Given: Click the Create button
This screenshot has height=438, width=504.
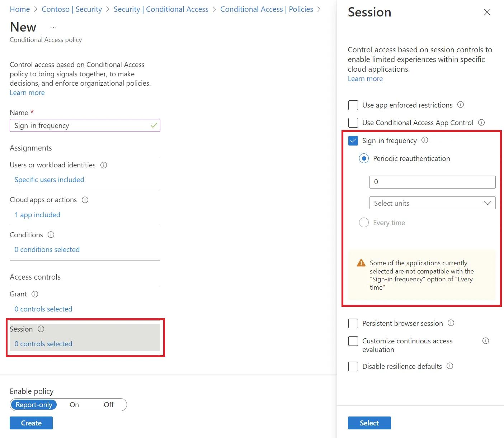Looking at the screenshot, I should [31, 423].
